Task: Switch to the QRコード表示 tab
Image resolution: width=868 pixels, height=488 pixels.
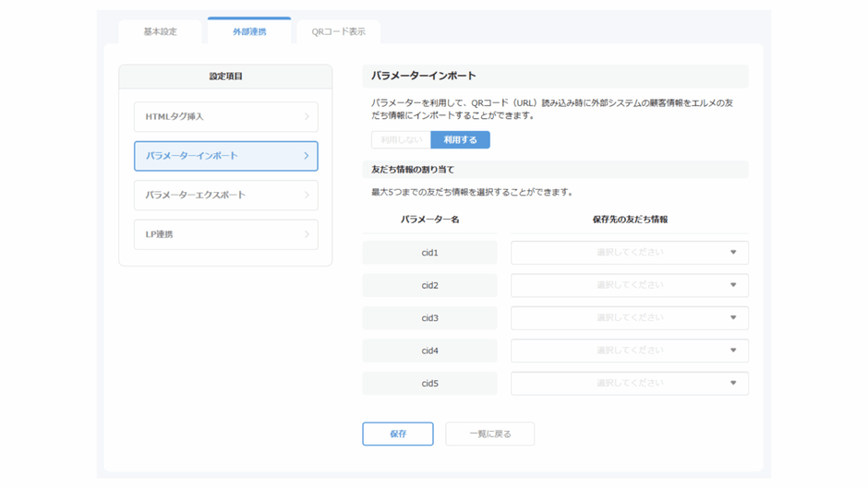Action: pos(338,31)
